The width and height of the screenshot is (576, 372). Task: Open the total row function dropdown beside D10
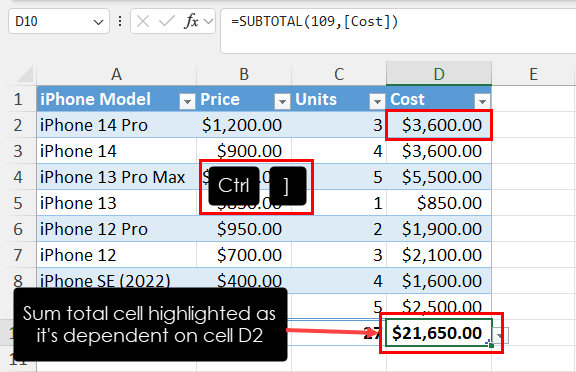coord(501,335)
